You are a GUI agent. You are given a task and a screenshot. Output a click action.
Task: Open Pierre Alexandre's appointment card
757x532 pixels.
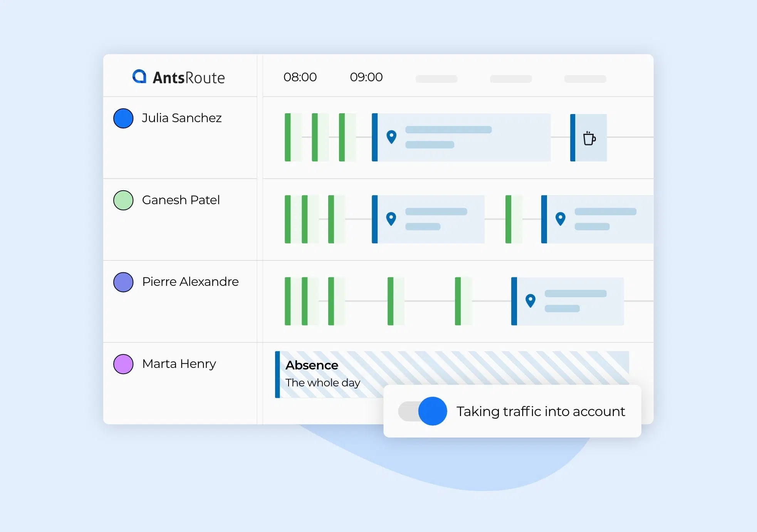point(567,301)
